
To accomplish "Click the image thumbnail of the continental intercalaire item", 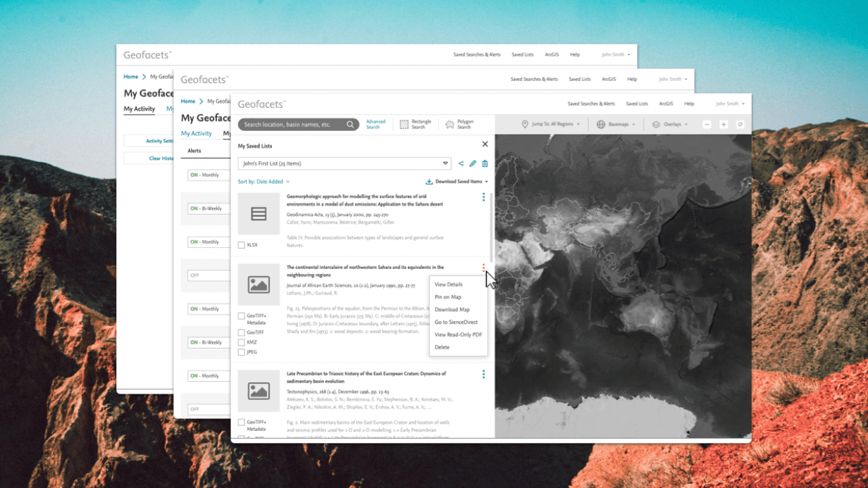I will [259, 284].
